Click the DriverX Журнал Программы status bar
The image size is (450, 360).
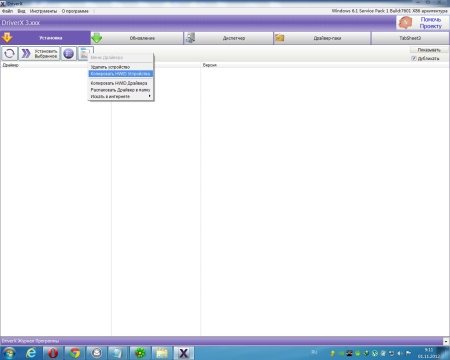coord(222,341)
